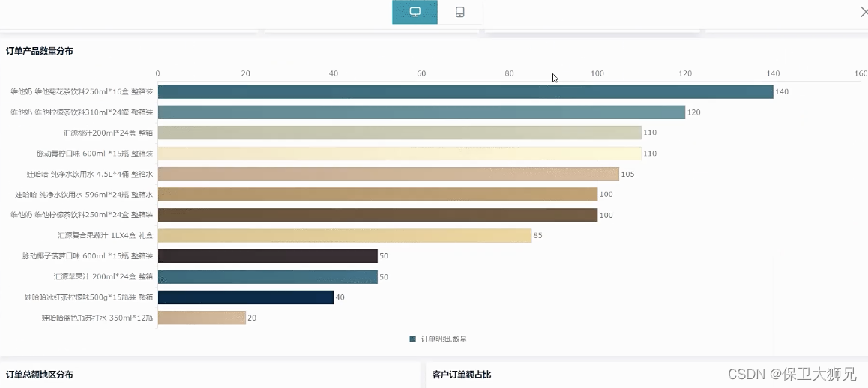This screenshot has height=388, width=868.
Task: Click the 60 tick on the axis
Action: click(x=421, y=73)
